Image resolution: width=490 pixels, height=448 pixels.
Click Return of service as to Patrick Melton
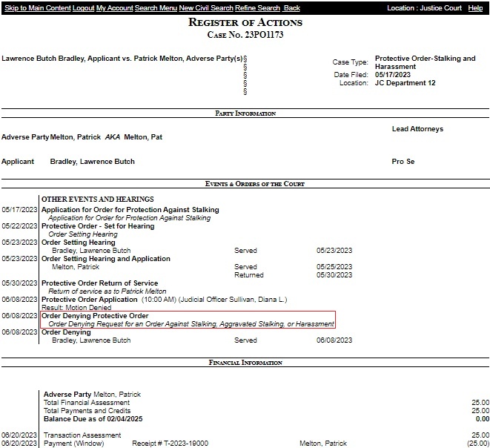click(x=107, y=291)
